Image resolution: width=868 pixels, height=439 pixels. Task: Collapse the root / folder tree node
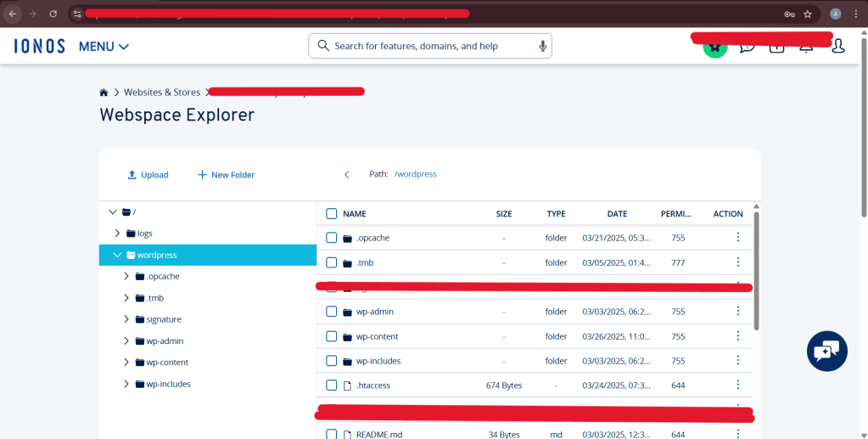point(113,211)
